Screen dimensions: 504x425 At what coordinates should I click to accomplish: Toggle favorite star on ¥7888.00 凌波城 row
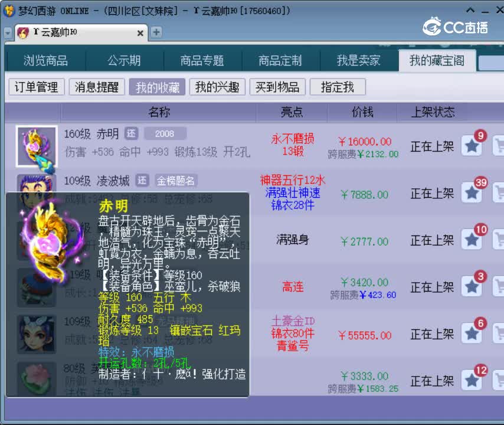coord(472,193)
